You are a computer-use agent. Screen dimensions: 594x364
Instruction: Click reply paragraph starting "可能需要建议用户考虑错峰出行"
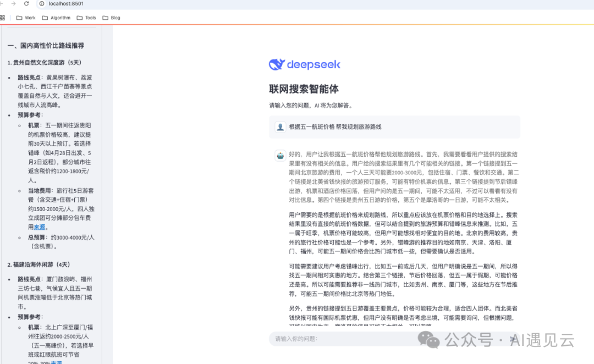[x=404, y=280]
